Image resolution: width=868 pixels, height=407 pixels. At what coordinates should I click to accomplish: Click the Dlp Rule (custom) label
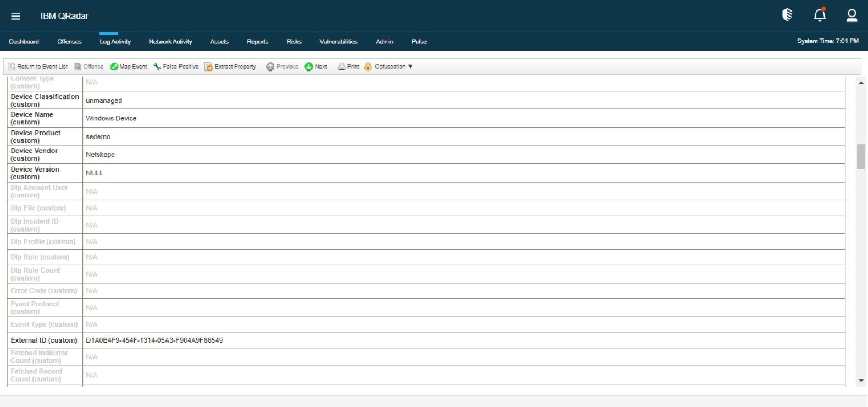pyautogui.click(x=40, y=257)
